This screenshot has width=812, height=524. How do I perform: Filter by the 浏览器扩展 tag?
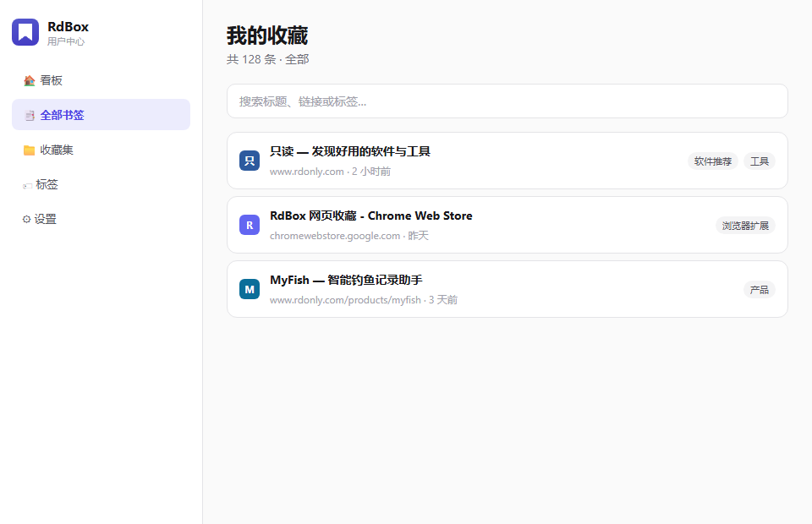tap(745, 226)
